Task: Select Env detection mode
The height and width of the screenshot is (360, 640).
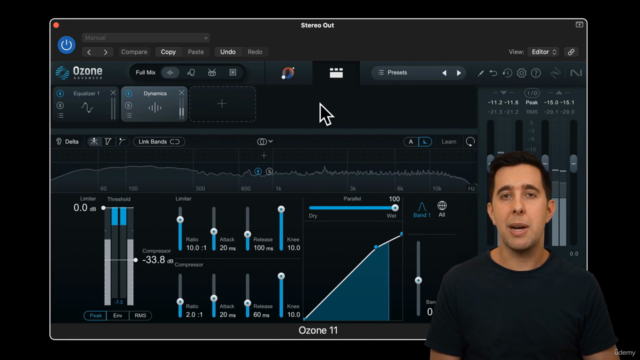Action: coord(118,316)
